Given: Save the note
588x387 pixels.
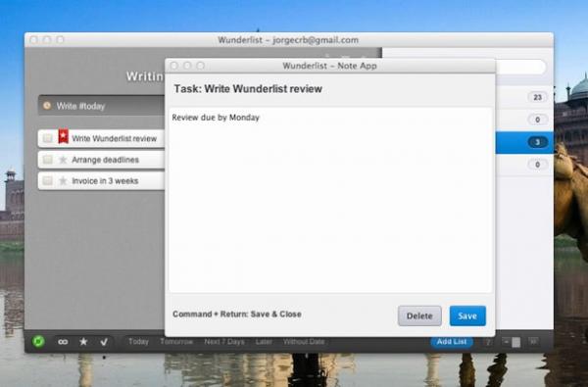Looking at the screenshot, I should coord(467,315).
